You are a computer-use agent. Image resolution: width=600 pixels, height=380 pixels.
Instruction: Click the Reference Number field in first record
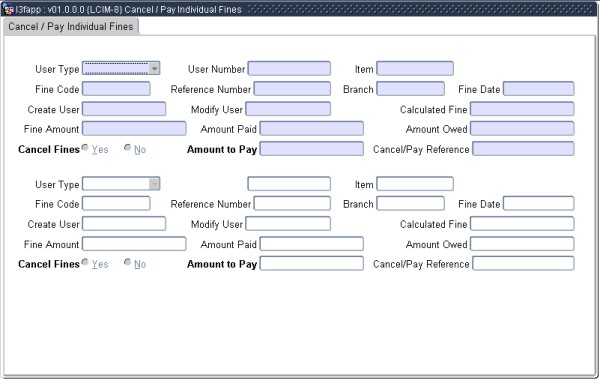[292, 89]
